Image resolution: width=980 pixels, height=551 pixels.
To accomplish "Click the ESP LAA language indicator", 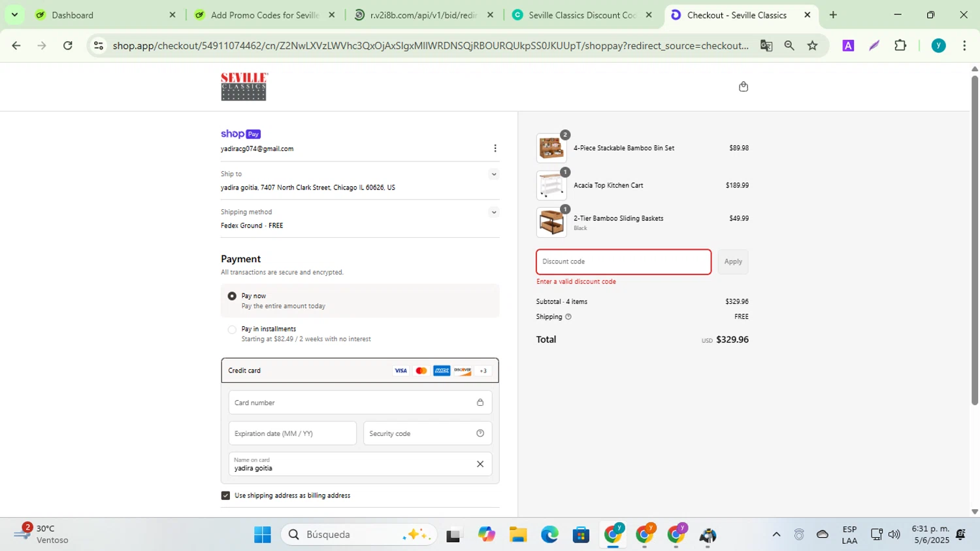I will point(849,535).
